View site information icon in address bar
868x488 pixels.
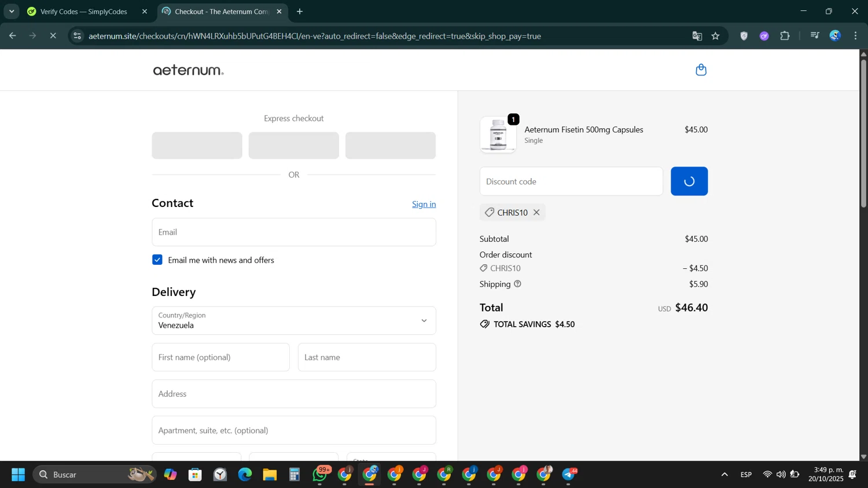click(77, 36)
